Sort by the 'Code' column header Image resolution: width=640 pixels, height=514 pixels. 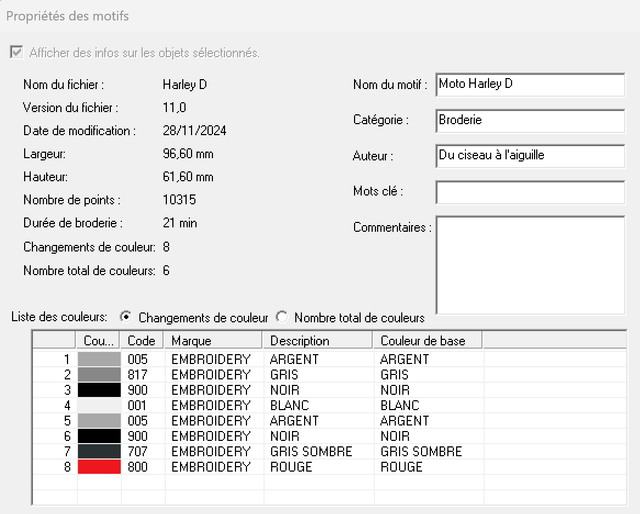click(142, 340)
